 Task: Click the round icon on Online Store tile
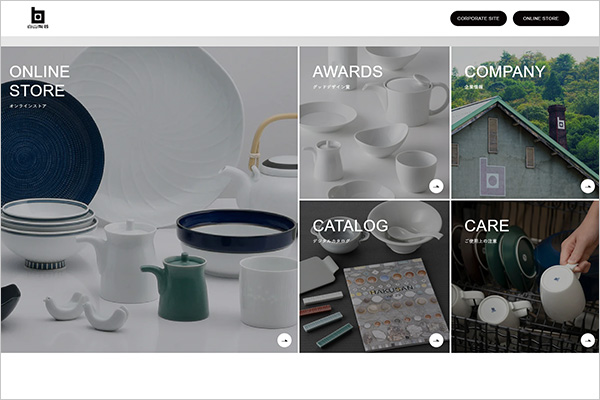pyautogui.click(x=284, y=340)
